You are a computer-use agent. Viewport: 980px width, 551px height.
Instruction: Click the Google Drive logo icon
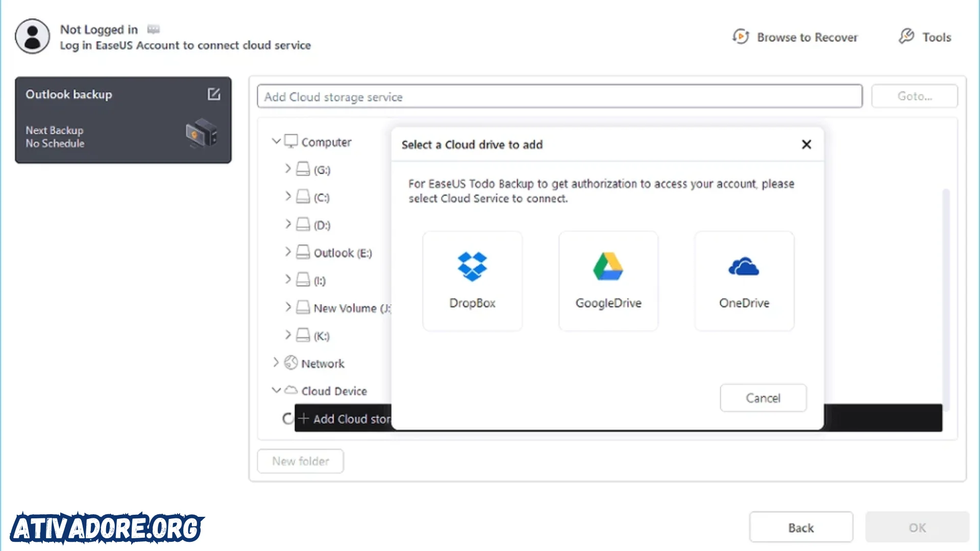click(x=608, y=266)
